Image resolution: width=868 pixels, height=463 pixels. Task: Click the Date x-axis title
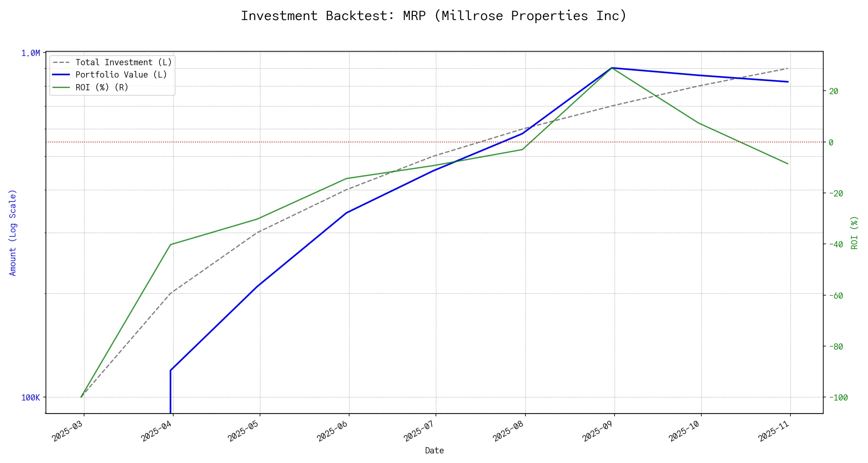434,451
